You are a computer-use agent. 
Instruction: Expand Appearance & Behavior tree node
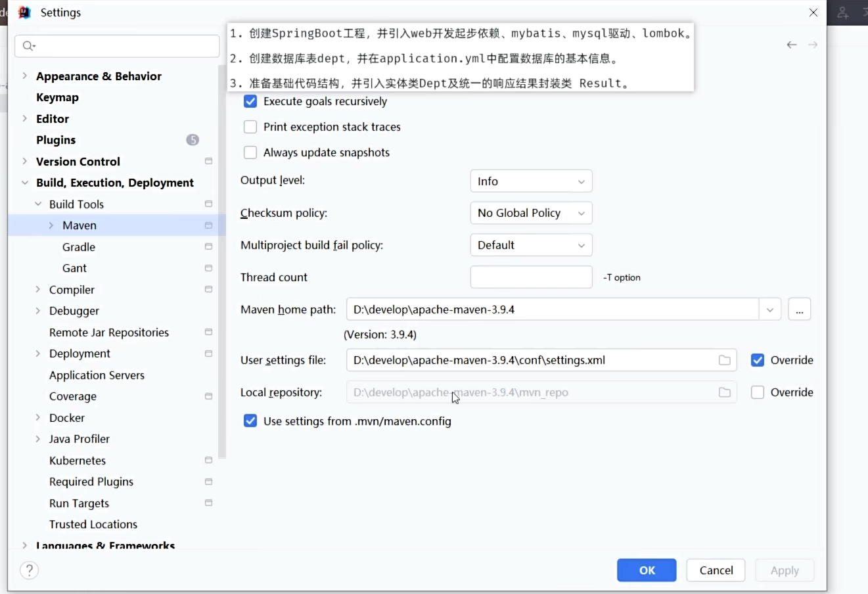(x=24, y=76)
